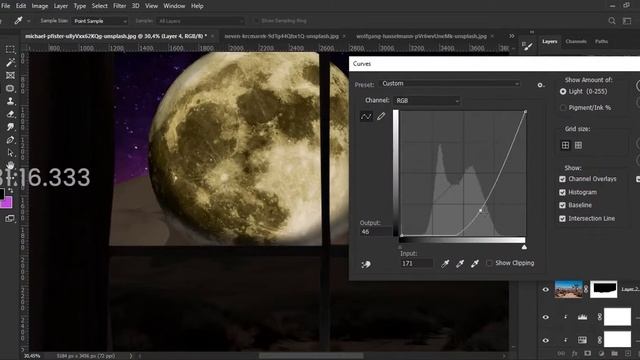Select the Magic Wand tool
640x360 pixels.
(x=10, y=62)
